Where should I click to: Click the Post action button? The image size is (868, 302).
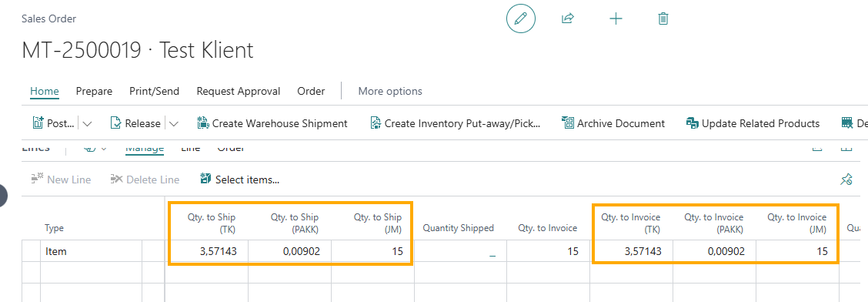[53, 123]
